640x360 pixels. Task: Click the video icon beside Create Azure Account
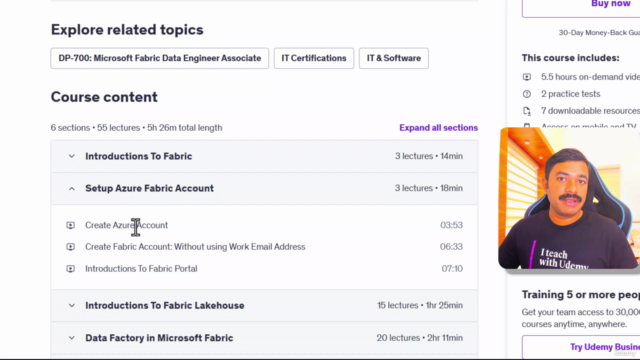(x=71, y=225)
